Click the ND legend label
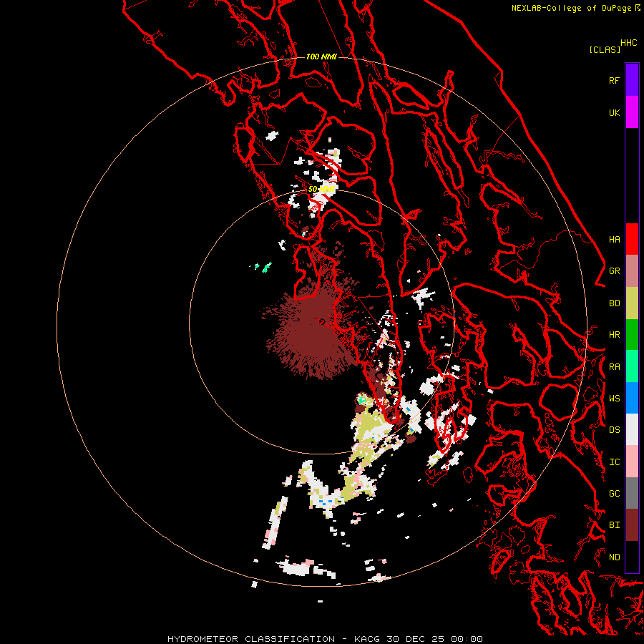Screen dimensions: 644x644 pyautogui.click(x=614, y=557)
